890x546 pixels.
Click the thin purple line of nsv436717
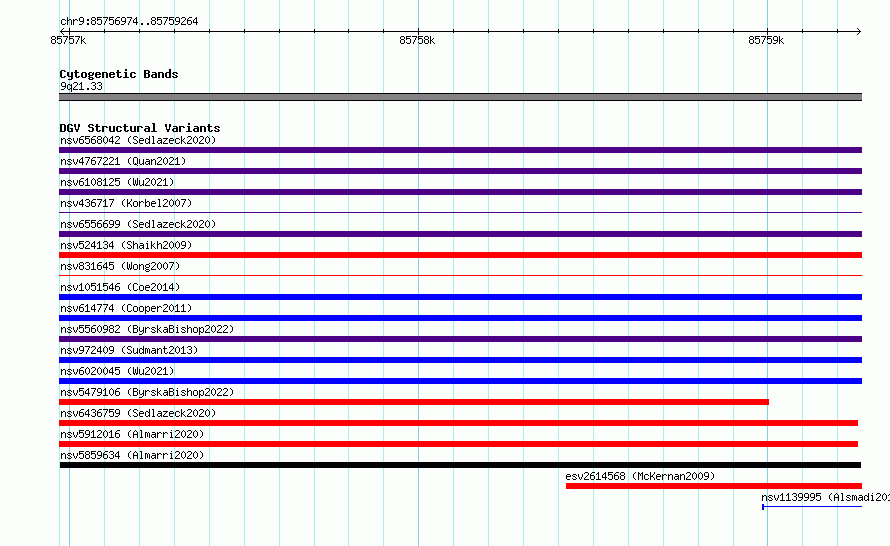460,213
